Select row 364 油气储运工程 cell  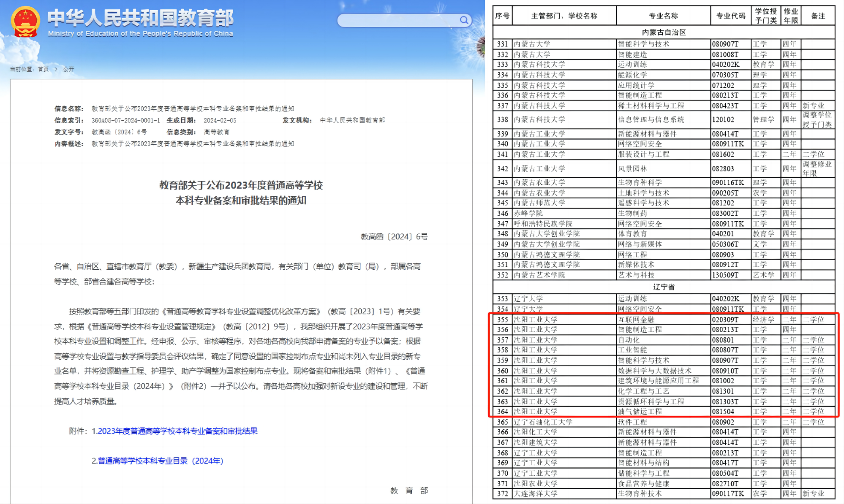pos(640,412)
